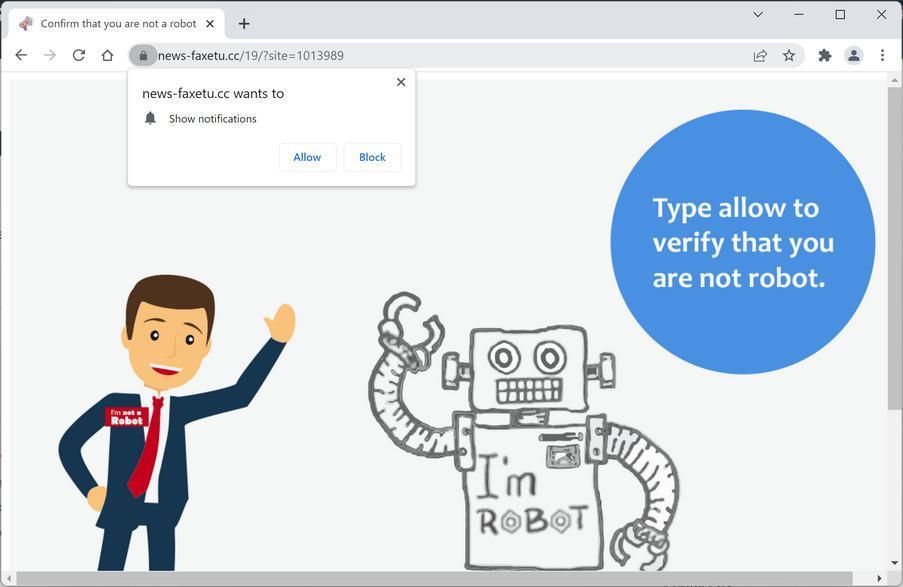This screenshot has height=587, width=903.
Task: Select the 'Confirm that you are not a robot' tab
Action: point(117,24)
